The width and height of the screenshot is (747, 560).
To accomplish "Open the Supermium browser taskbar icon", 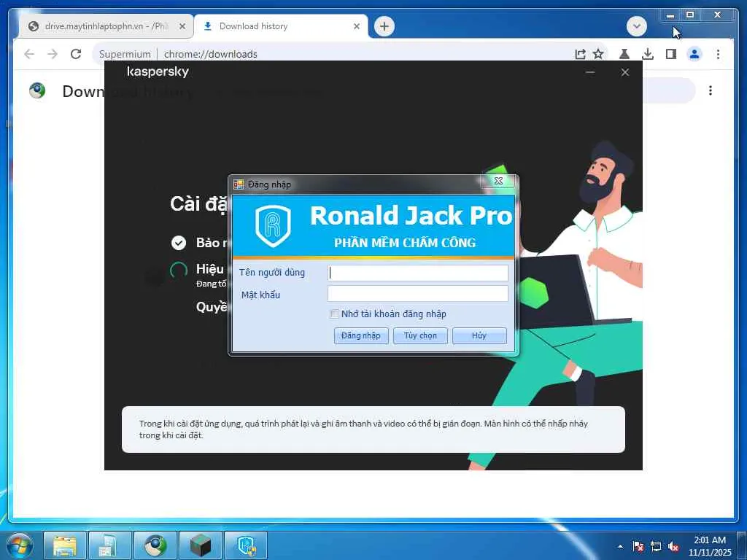I will 155,545.
